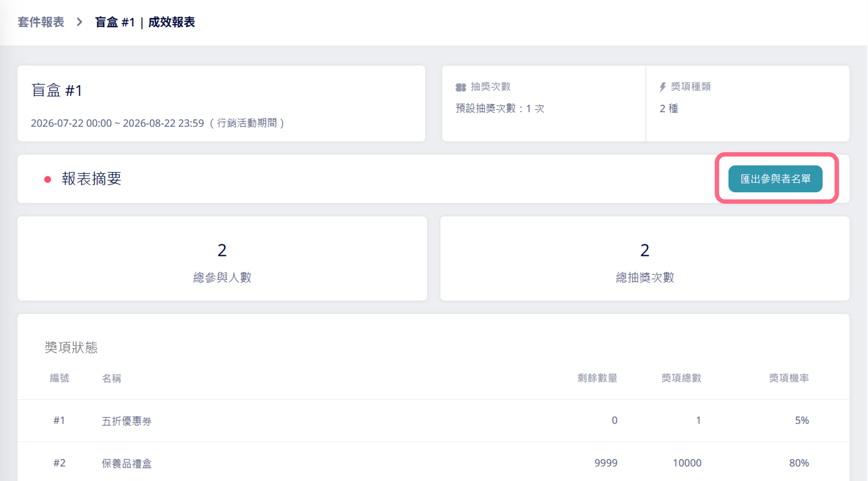This screenshot has width=868, height=481.
Task: Click the breadcrumb chevron arrow icon
Action: pyautogui.click(x=79, y=22)
